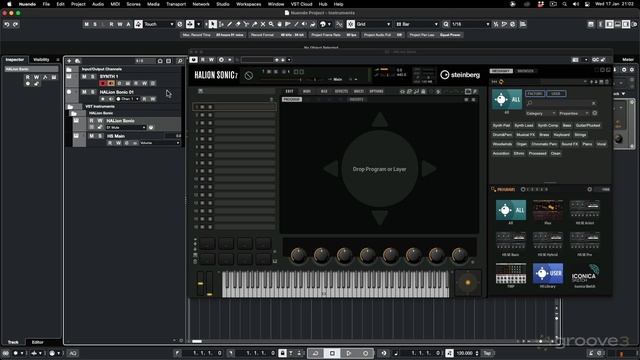
Task: Mute the HALion Sonic 01 track
Action: click(84, 92)
